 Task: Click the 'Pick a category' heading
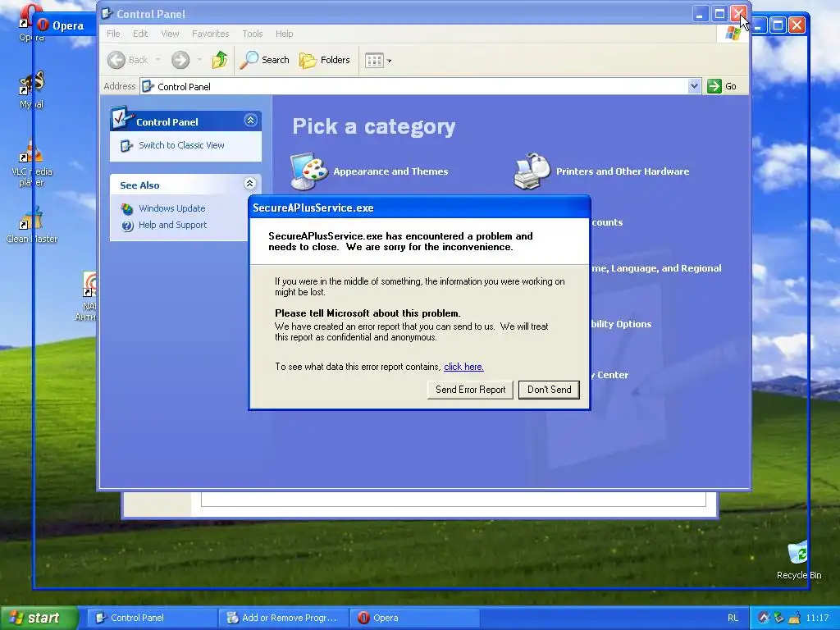pyautogui.click(x=373, y=126)
